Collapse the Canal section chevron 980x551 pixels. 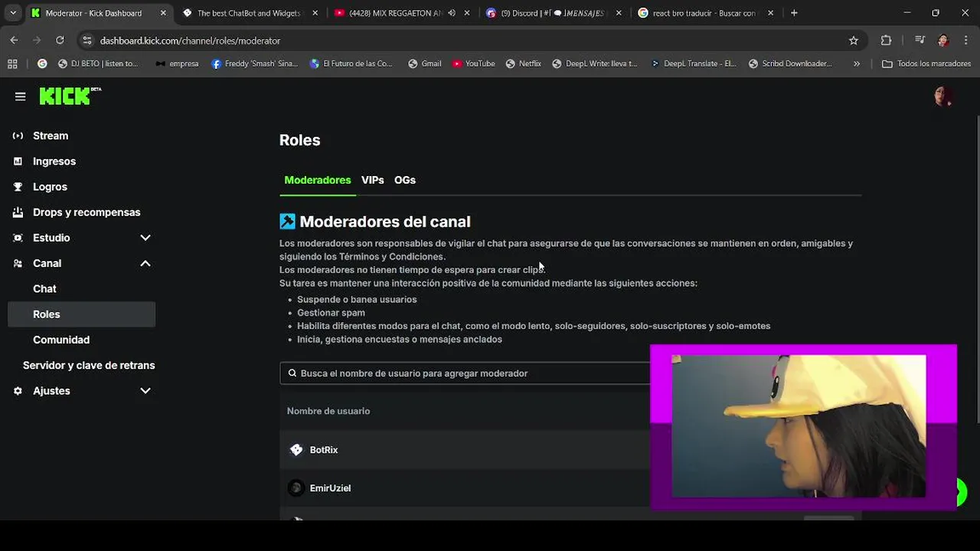point(145,263)
